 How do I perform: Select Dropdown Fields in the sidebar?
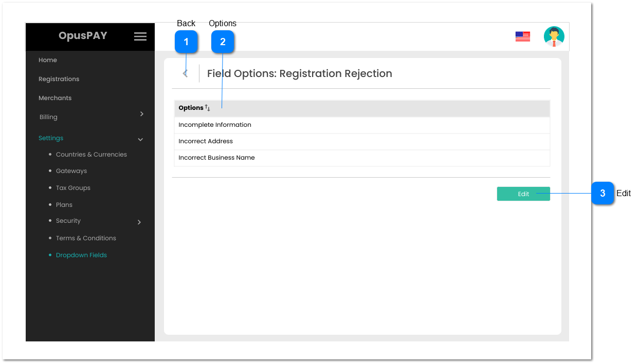point(81,255)
